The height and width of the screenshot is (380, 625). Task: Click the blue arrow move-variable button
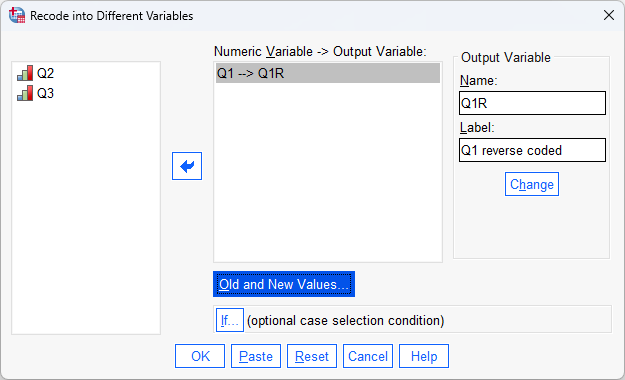[x=187, y=166]
